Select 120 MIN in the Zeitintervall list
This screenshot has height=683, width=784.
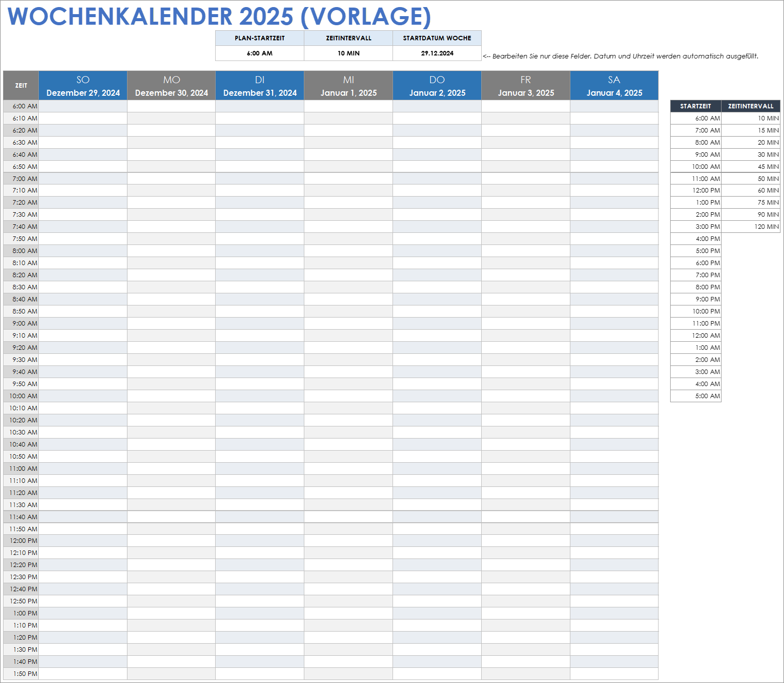pos(751,227)
